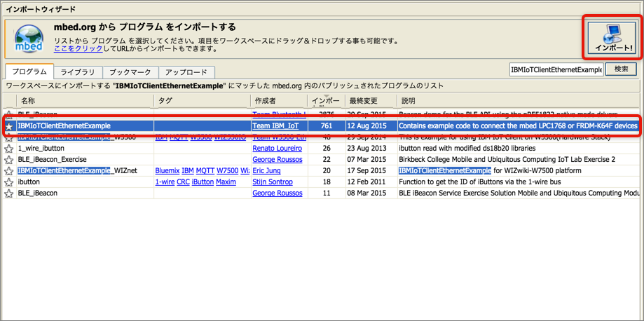The width and height of the screenshot is (644, 321).
Task: Switch to the ブックマーク tab
Action: point(130,72)
